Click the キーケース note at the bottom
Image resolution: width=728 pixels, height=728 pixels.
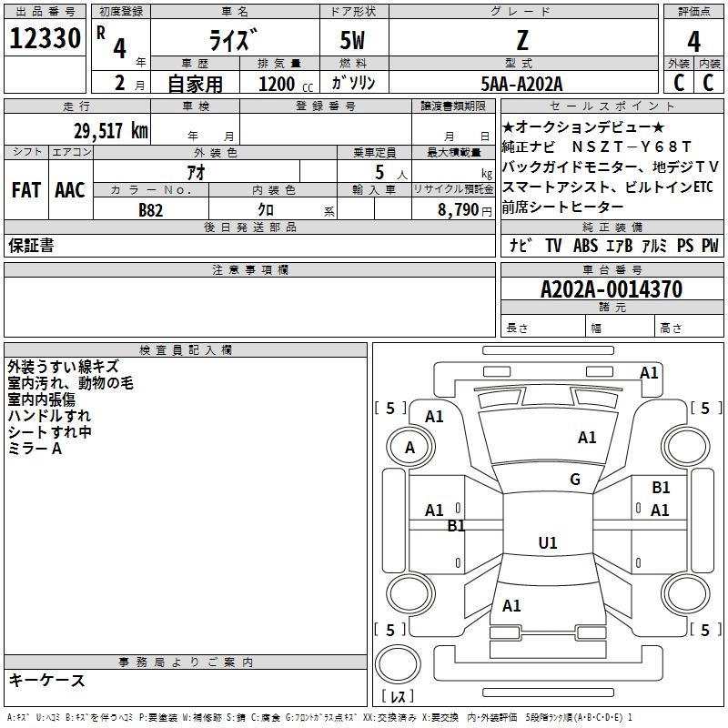pos(47,680)
